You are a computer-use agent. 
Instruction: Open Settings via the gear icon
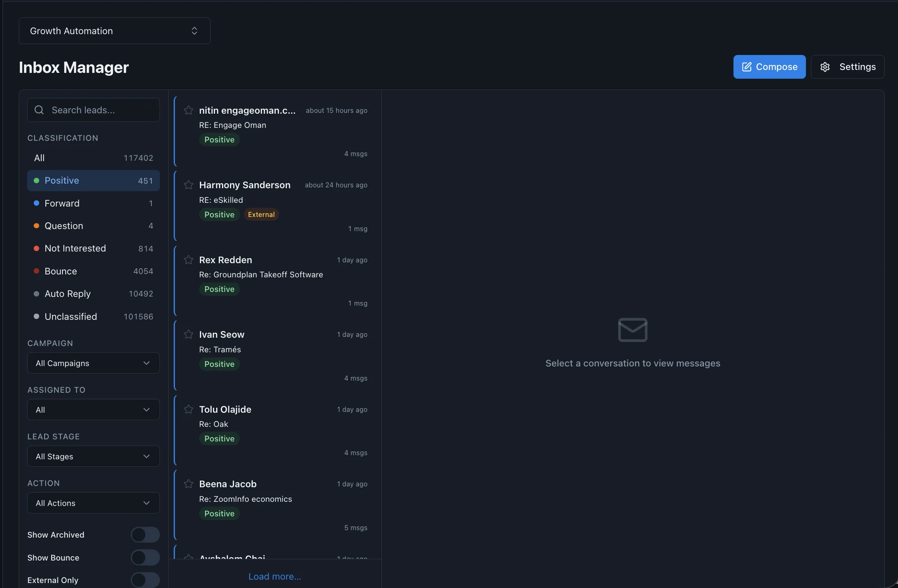point(826,67)
